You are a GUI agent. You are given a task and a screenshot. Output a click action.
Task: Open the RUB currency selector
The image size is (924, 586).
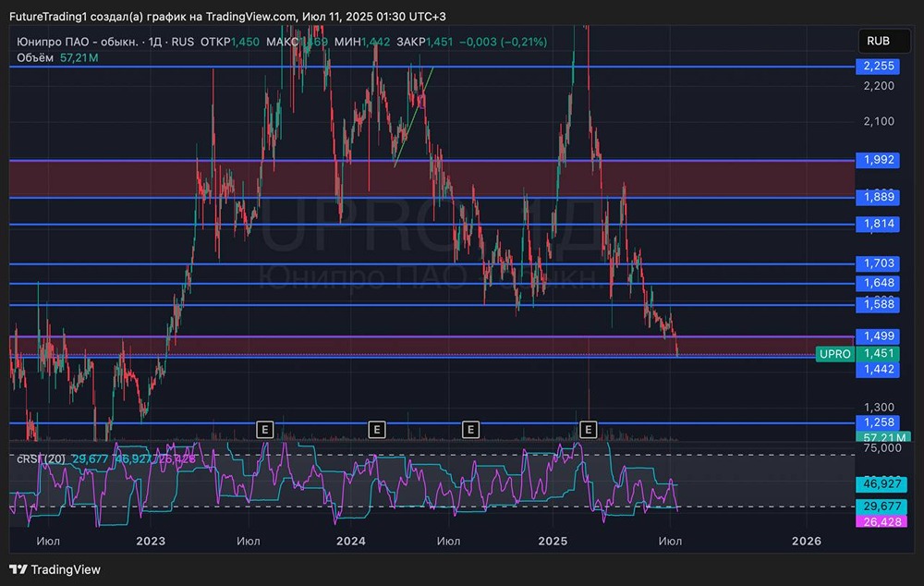click(x=878, y=42)
